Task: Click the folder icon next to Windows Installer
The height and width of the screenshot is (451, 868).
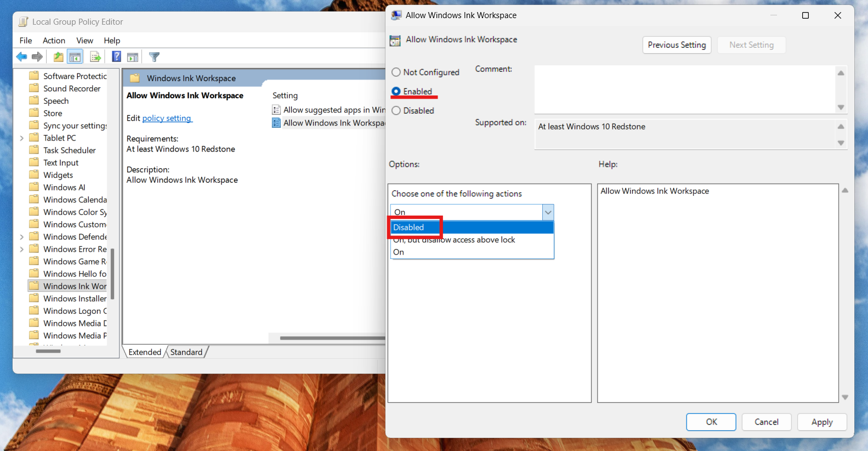Action: point(34,298)
